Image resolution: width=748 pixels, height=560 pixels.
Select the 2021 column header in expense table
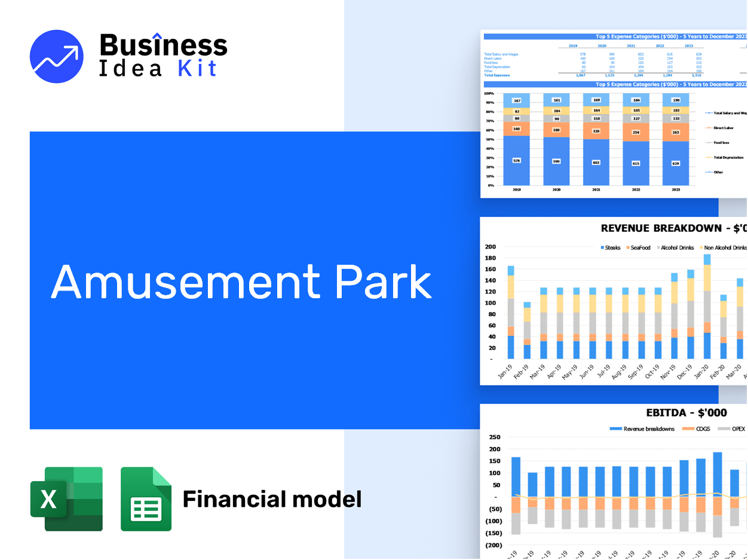631,45
